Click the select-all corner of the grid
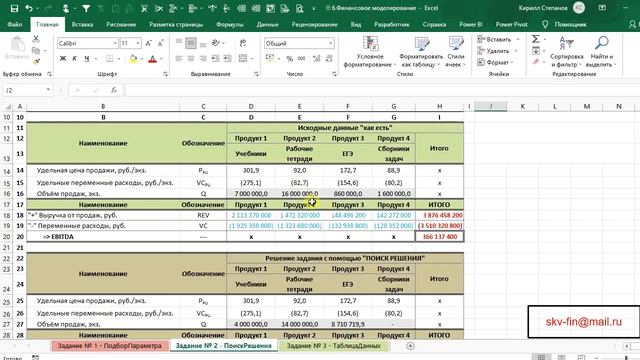This screenshot has width=640, height=360. click(x=7, y=107)
